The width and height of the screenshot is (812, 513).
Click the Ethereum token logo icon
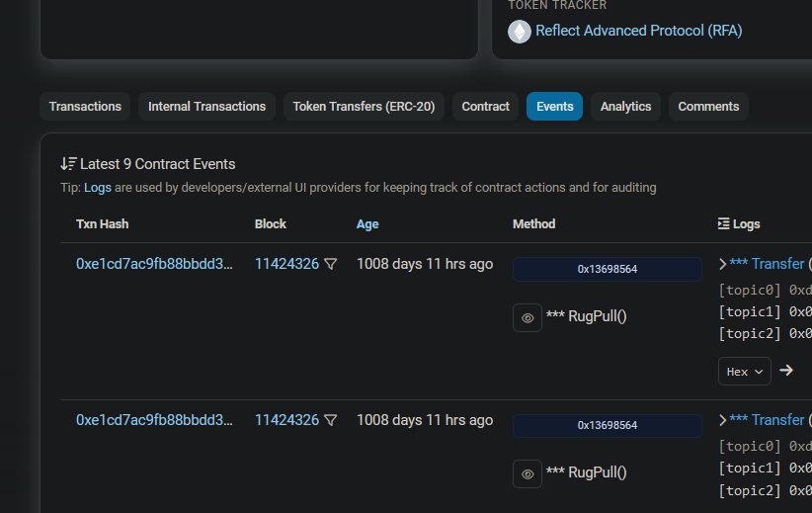click(520, 32)
